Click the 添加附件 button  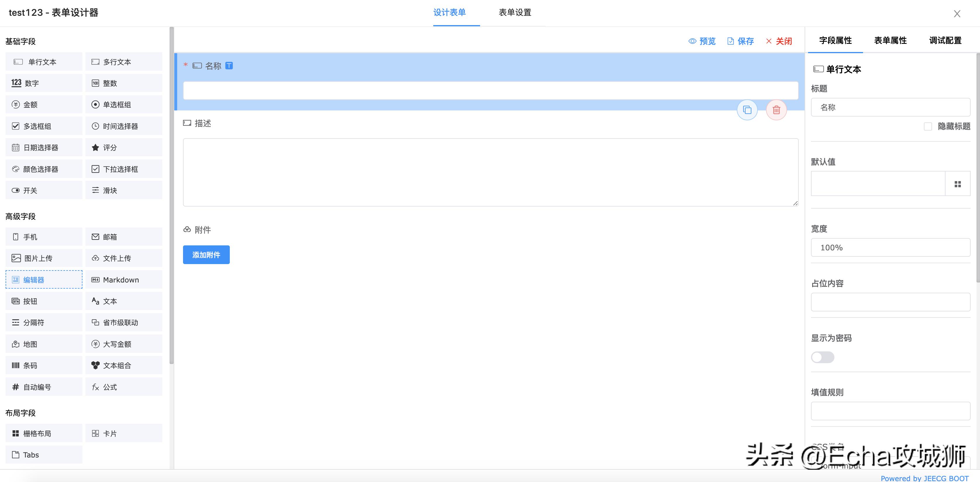(206, 255)
